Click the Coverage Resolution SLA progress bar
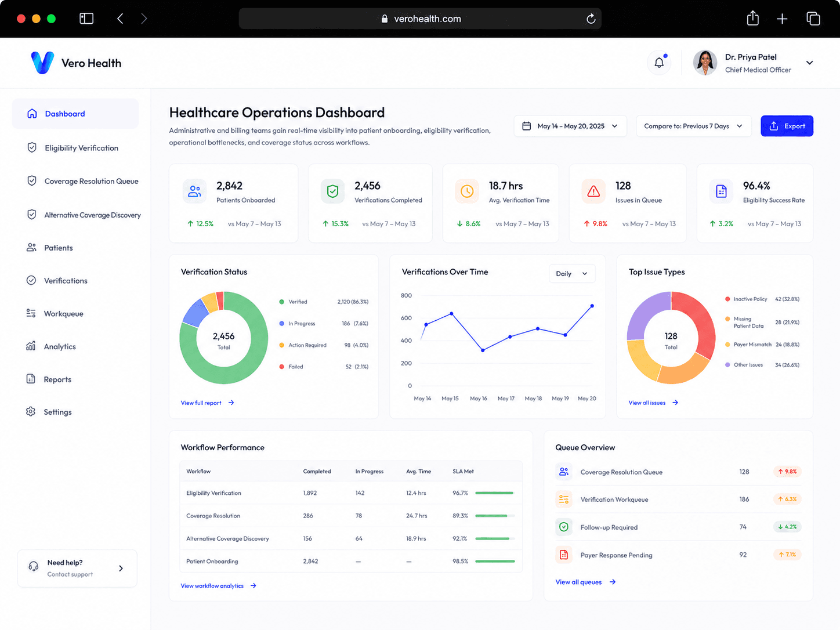 (x=495, y=516)
